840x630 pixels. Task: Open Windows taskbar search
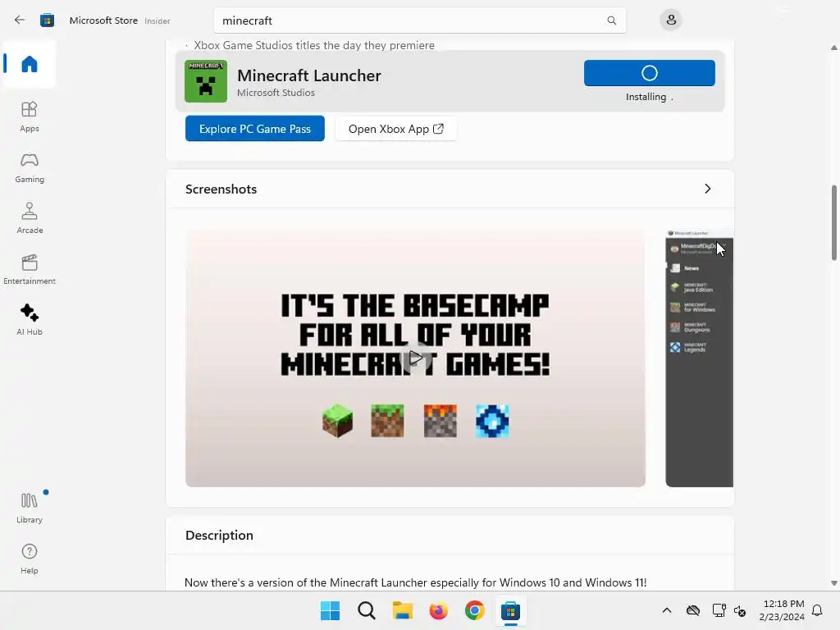(367, 610)
